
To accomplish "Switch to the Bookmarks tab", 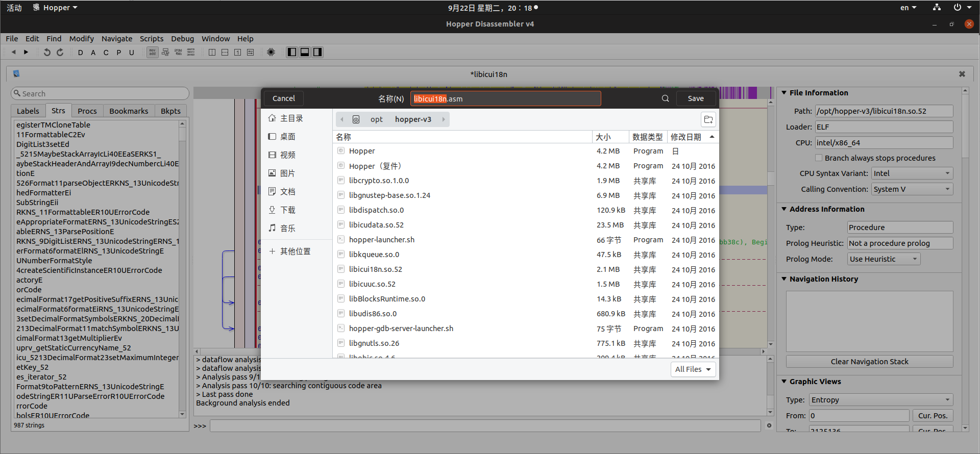I will 129,111.
